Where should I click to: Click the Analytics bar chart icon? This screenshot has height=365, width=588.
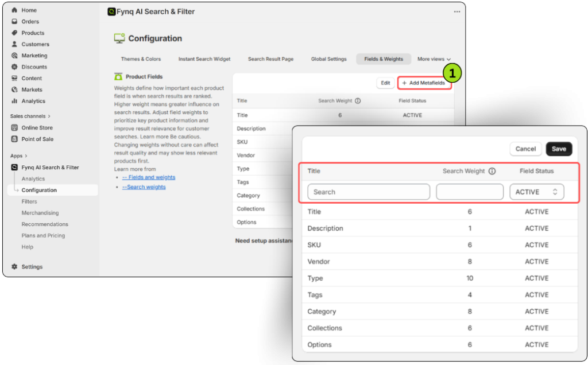point(14,101)
